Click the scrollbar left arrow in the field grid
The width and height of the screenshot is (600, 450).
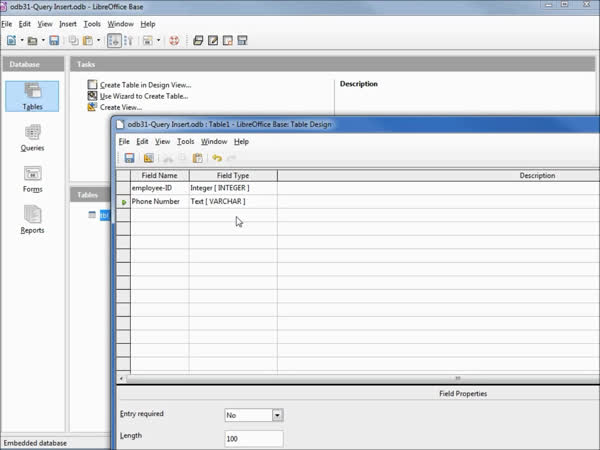121,378
